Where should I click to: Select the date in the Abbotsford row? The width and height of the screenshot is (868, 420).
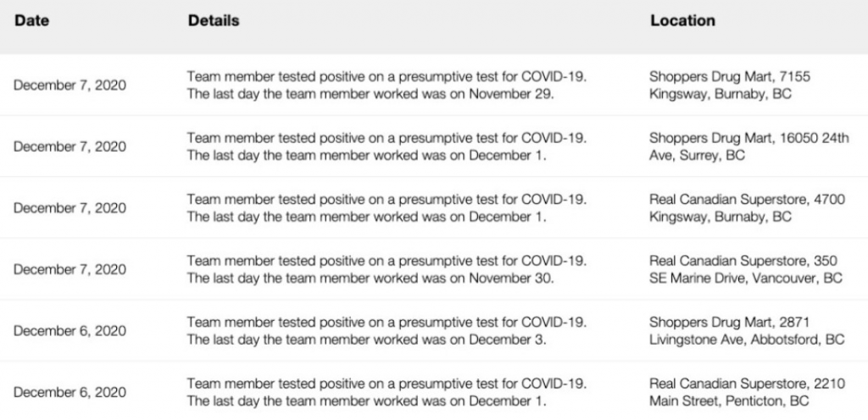[70, 330]
